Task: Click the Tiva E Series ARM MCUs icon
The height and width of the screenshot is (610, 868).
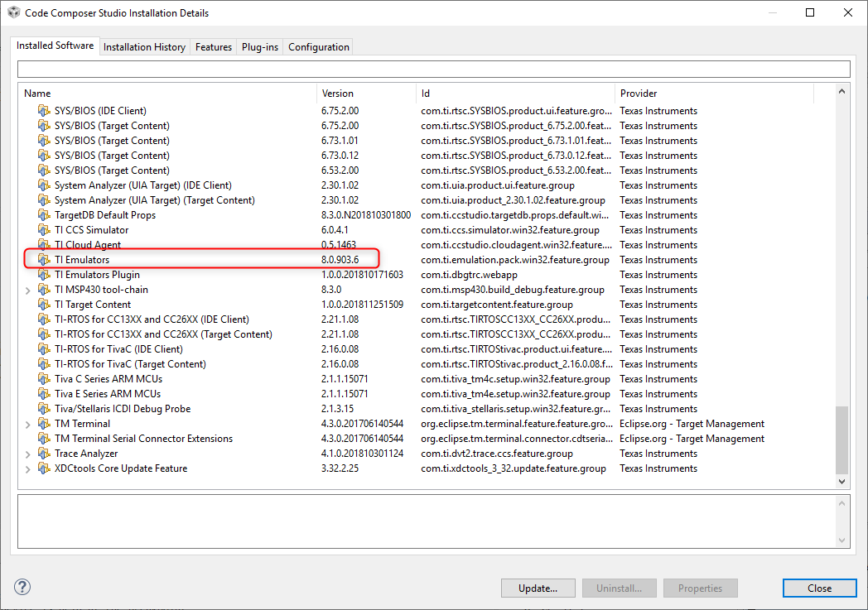Action: 44,394
